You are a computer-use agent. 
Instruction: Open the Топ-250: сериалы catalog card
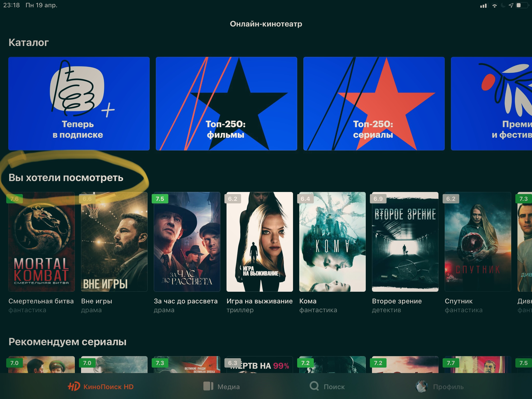coord(374,103)
